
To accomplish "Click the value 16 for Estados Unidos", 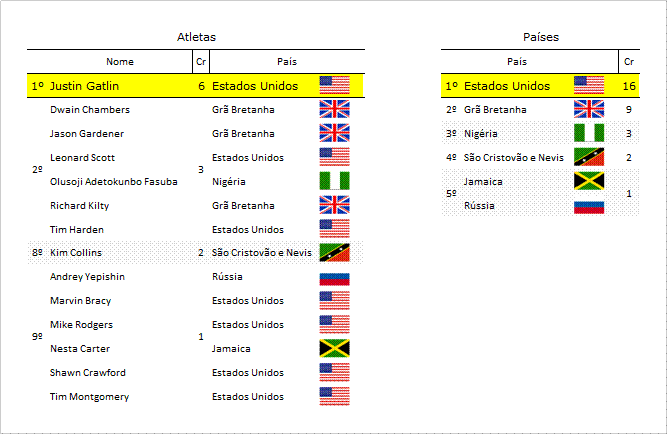I will [629, 86].
